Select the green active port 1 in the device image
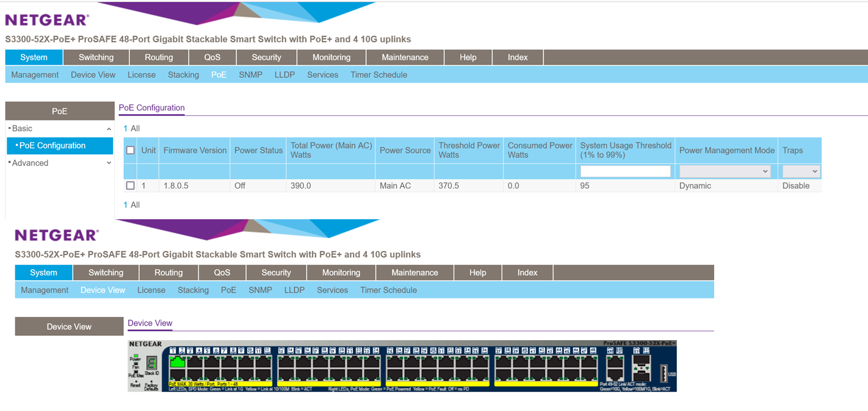The image size is (868, 411). click(x=178, y=362)
